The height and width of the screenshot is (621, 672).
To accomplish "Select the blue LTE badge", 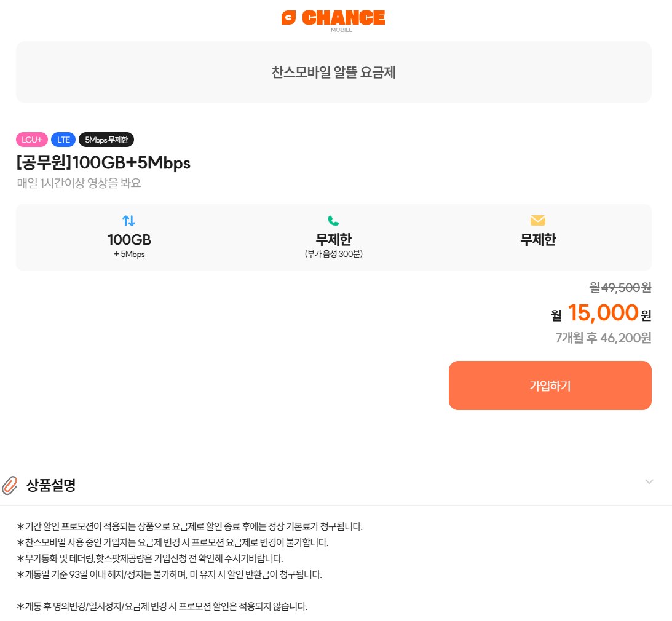I will (63, 140).
